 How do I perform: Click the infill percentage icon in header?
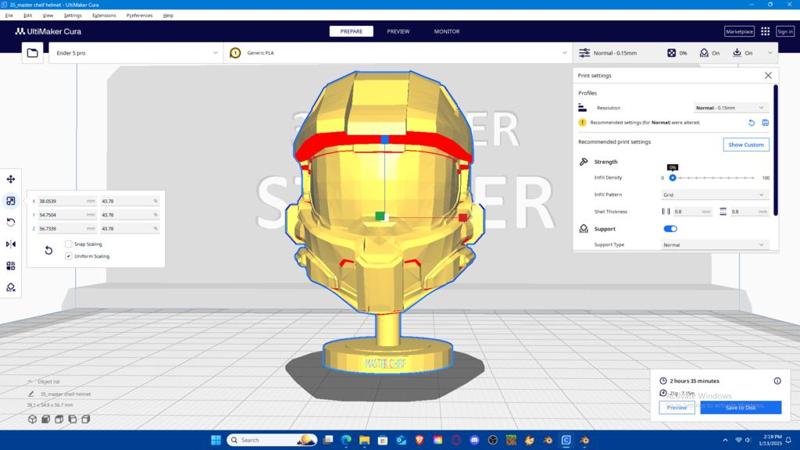(671, 53)
